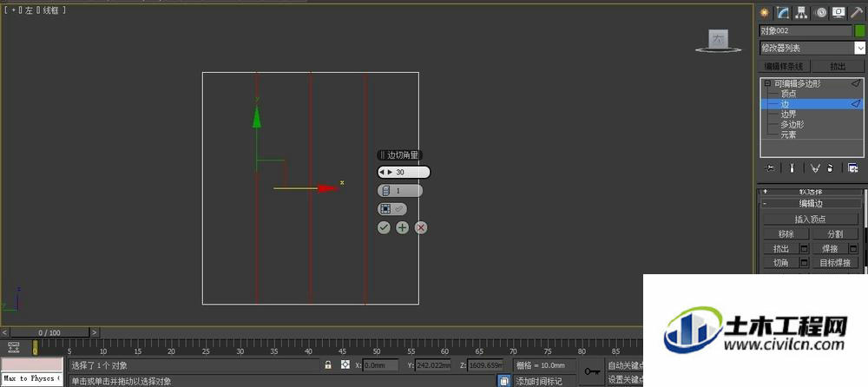Click the 分割 button
Viewport: 868px width, 387px height.
click(835, 234)
